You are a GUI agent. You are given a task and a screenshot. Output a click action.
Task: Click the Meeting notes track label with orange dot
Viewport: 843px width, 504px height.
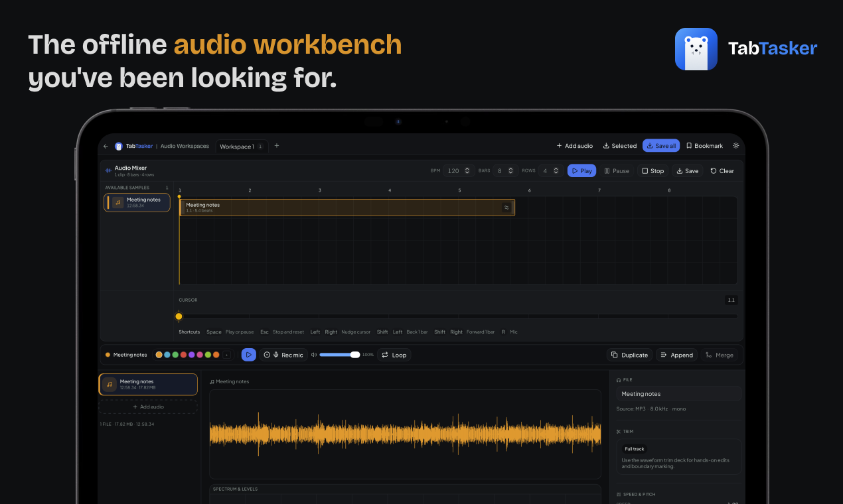(x=126, y=355)
